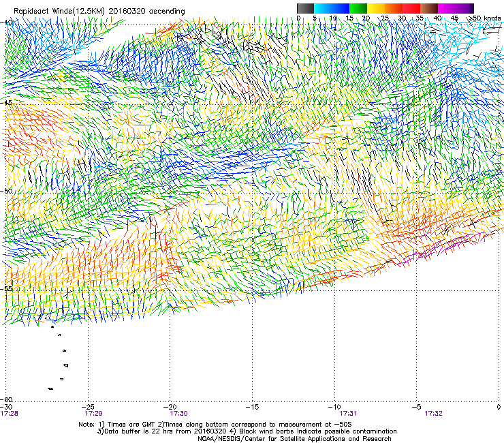Click the '-5' longitude axis label

[417, 407]
